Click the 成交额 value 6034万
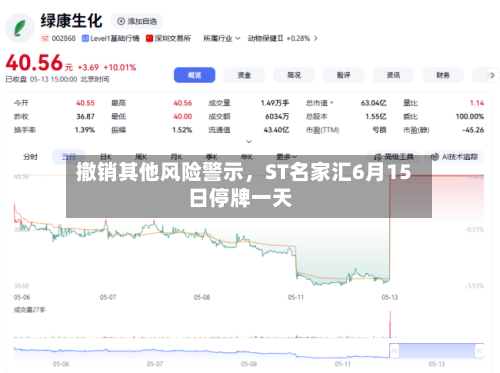This screenshot has height=373, width=500. tap(277, 117)
